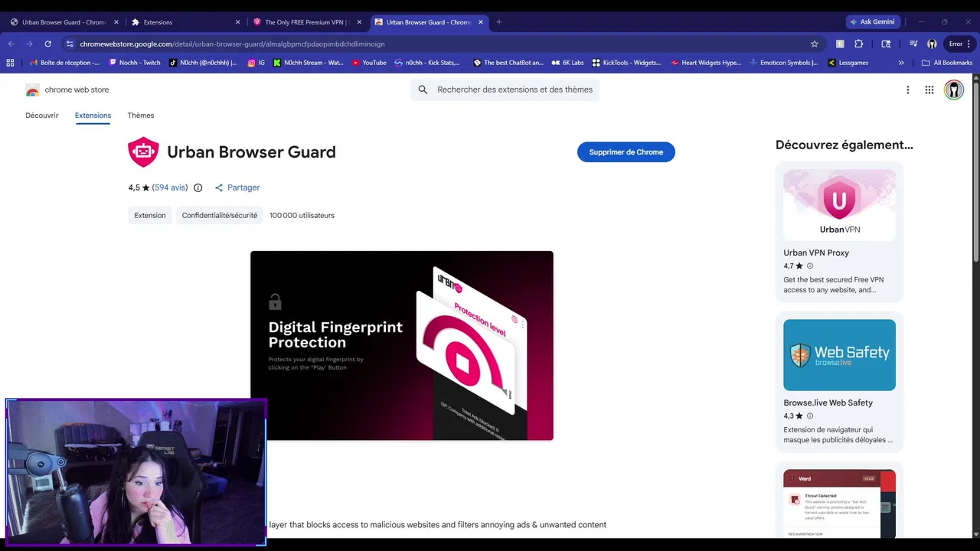This screenshot has height=551, width=980.
Task: Open the TikTok N0chh bookmark
Action: pos(203,63)
